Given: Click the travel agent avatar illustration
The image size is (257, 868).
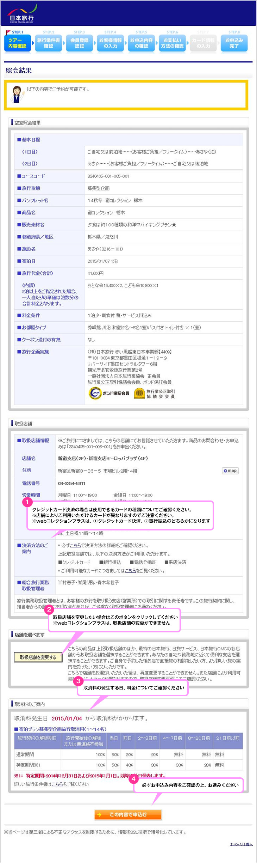Looking at the screenshot, I should [17, 94].
